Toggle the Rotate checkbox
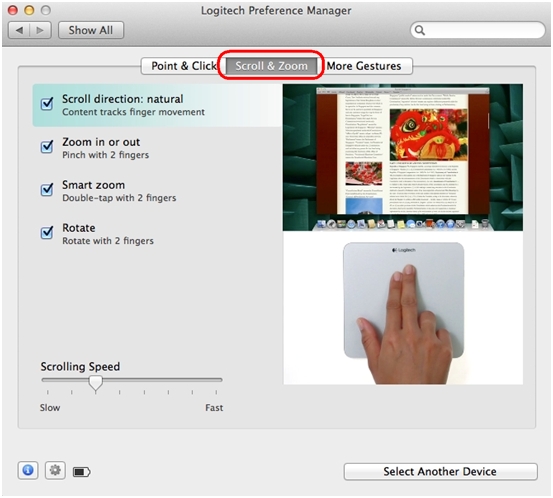Image resolution: width=553 pixels, height=498 pixels. coord(47,232)
